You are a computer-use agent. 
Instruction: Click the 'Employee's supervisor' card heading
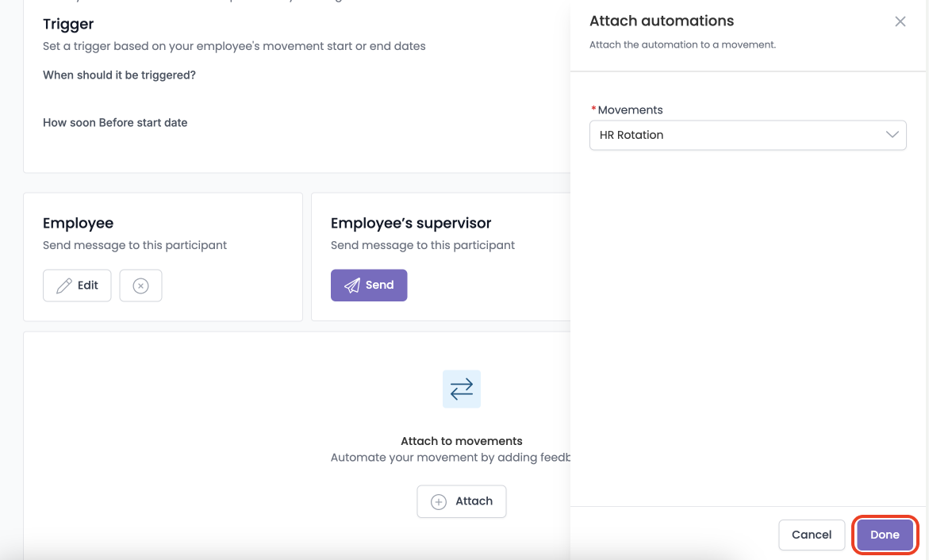411,224
